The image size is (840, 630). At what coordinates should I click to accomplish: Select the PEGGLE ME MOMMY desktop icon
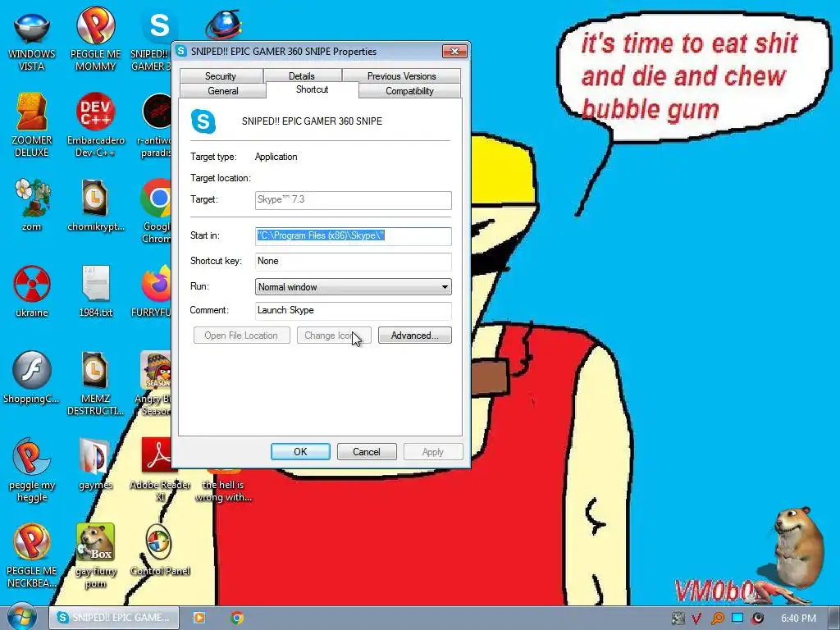[95, 40]
